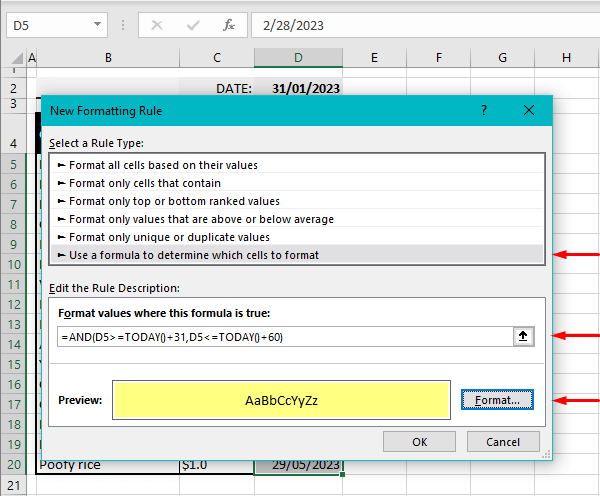Open the Name Box dropdown arrow
The height and width of the screenshot is (496, 600).
click(x=97, y=25)
